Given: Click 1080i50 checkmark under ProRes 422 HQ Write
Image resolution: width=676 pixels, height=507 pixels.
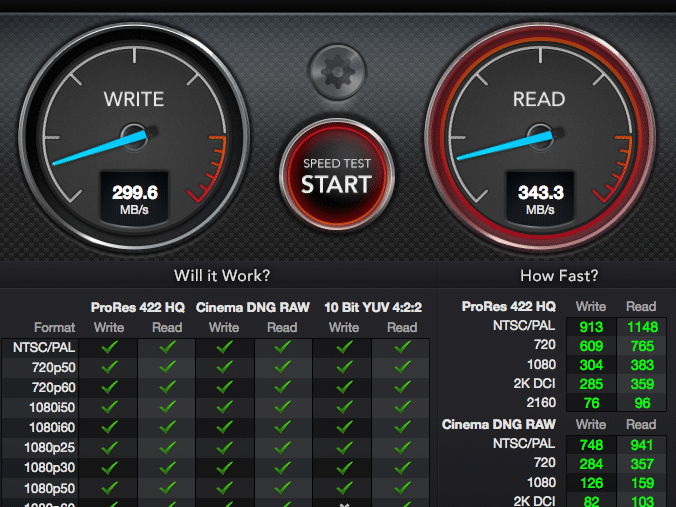Looking at the screenshot, I should pos(109,407).
